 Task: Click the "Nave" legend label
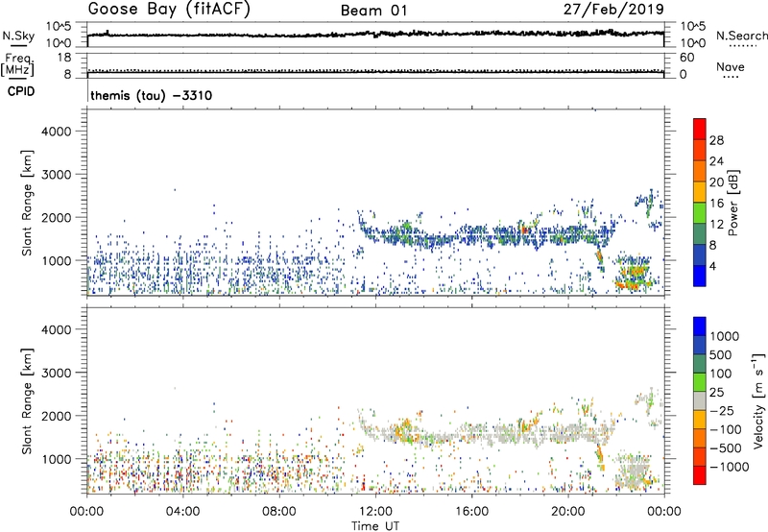[x=731, y=67]
